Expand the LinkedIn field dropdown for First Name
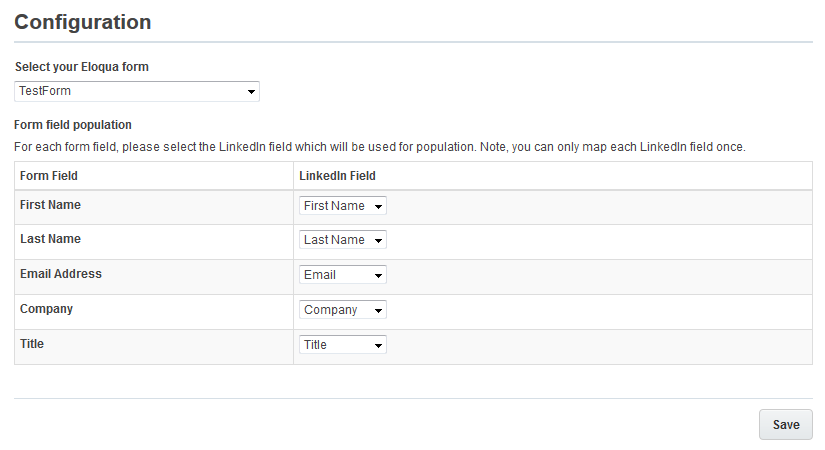 342,206
